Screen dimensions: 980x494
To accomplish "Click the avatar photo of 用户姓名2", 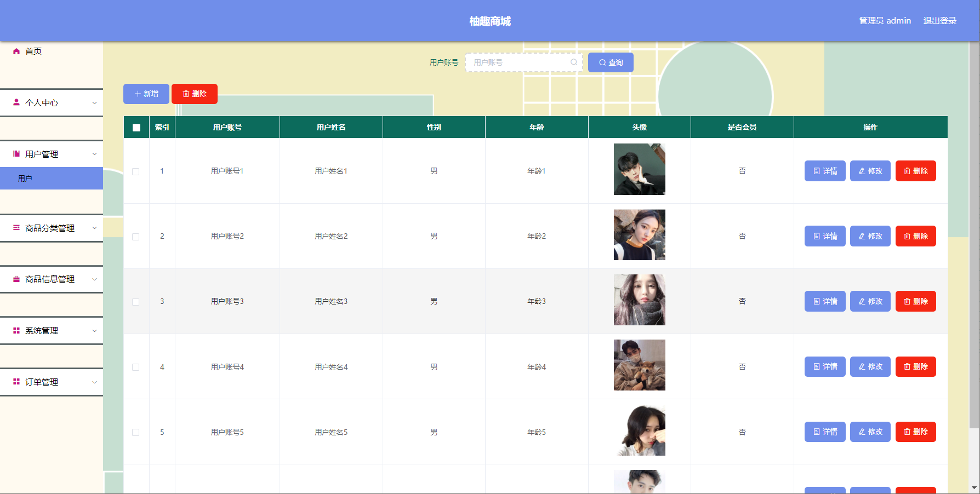I will click(x=639, y=235).
